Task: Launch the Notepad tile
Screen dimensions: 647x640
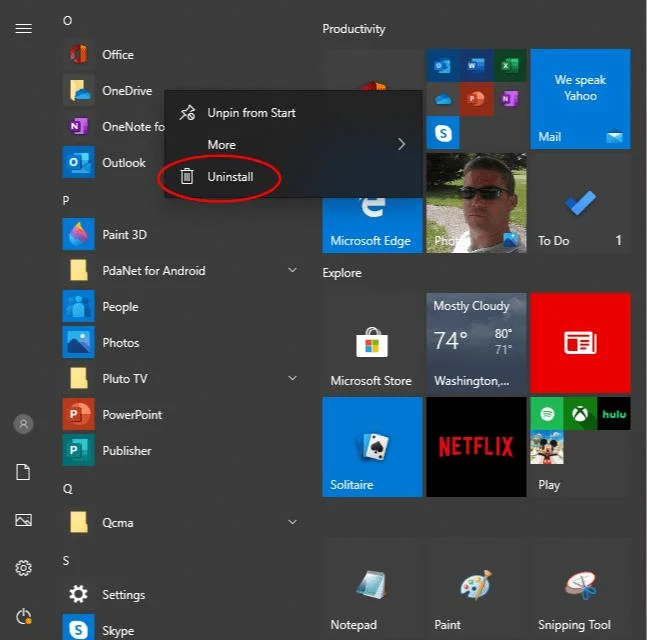Action: 372,587
